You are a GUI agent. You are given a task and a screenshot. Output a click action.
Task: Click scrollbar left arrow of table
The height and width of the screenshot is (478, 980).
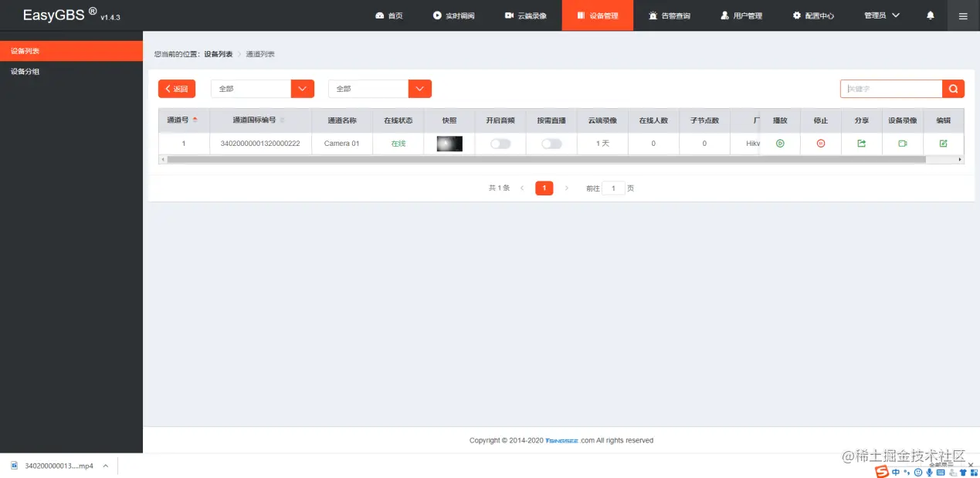162,159
